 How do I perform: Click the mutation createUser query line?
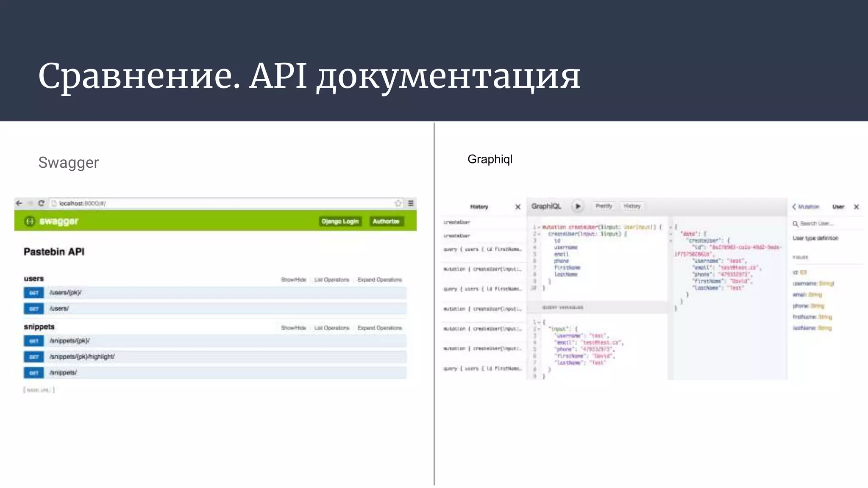pyautogui.click(x=602, y=227)
